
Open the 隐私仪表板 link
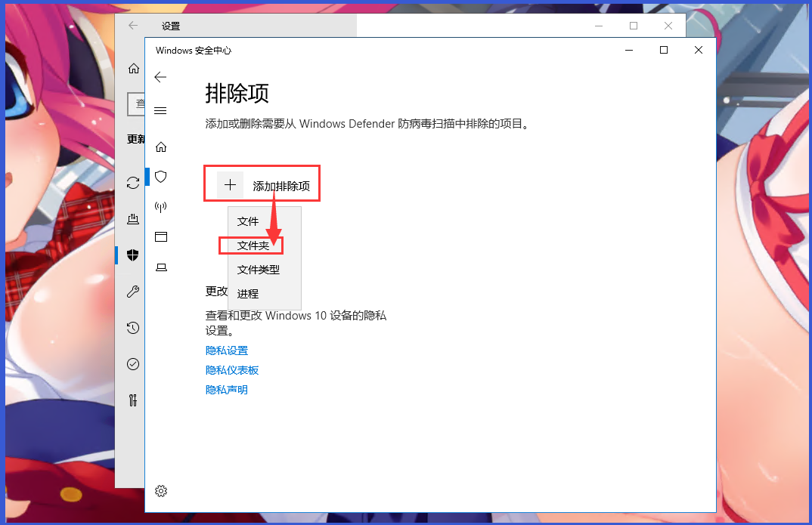coord(232,369)
